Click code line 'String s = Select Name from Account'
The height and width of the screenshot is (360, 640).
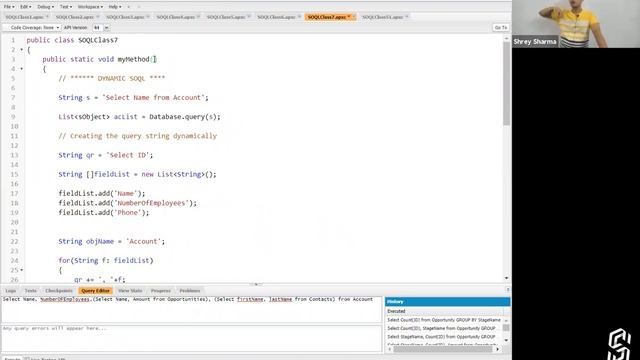pyautogui.click(x=133, y=98)
